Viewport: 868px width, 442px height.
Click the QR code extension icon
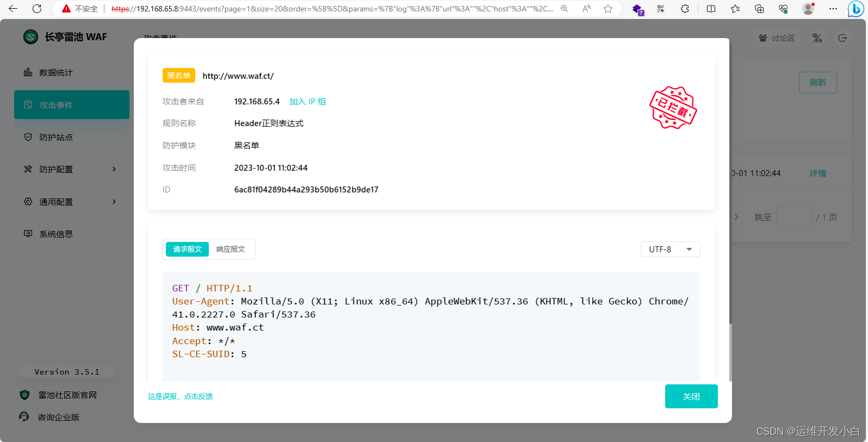pos(661,9)
